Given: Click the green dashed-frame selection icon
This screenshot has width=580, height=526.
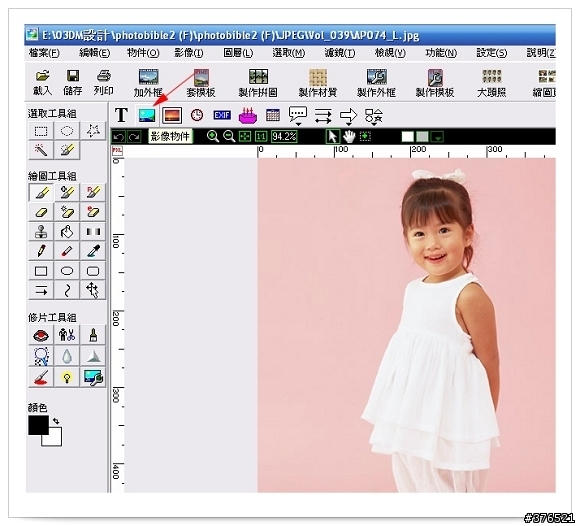Looking at the screenshot, I should 365,136.
